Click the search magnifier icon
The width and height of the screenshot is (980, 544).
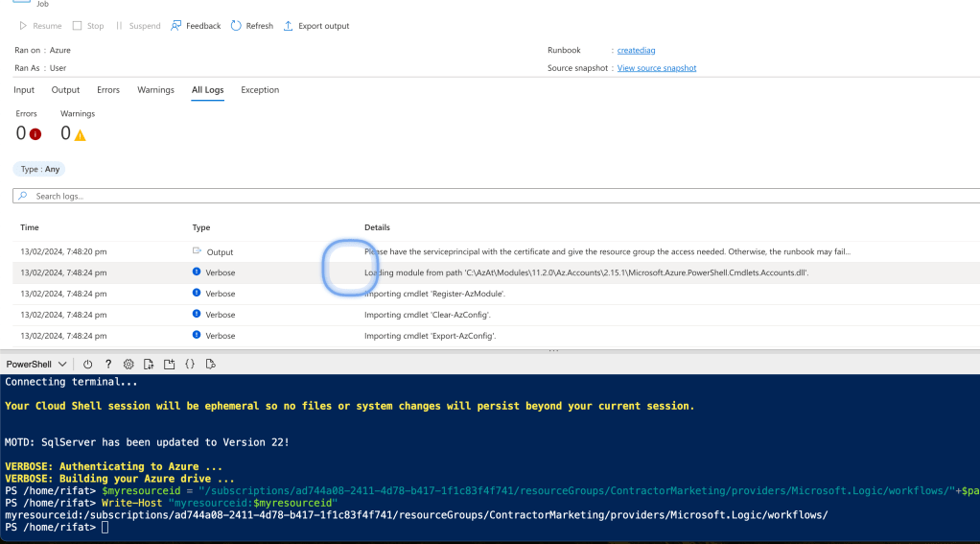22,196
